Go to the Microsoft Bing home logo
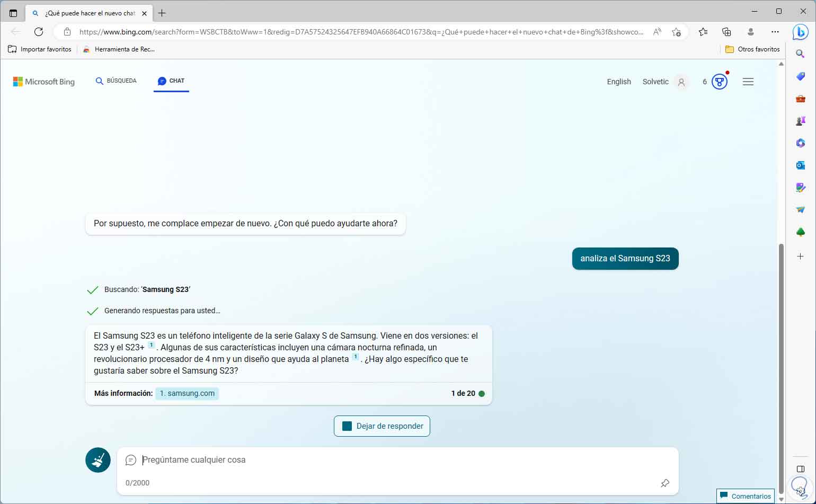The height and width of the screenshot is (504, 816). [x=44, y=82]
